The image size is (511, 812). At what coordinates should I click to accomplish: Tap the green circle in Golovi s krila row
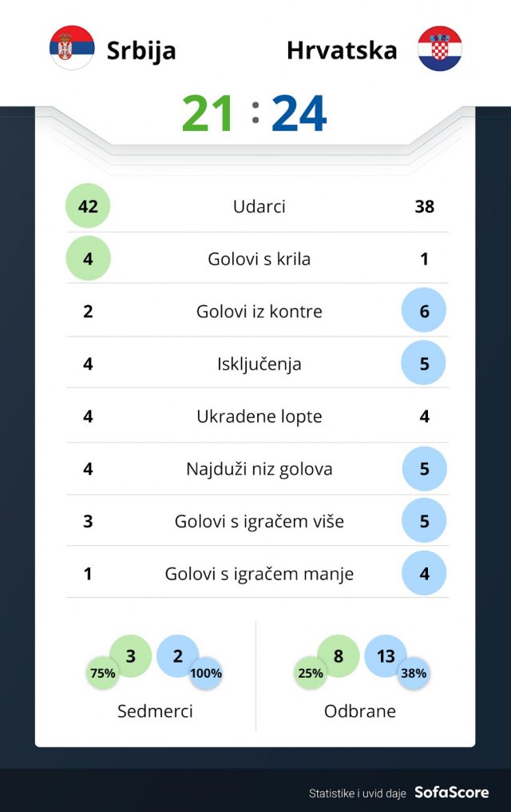pos(88,258)
